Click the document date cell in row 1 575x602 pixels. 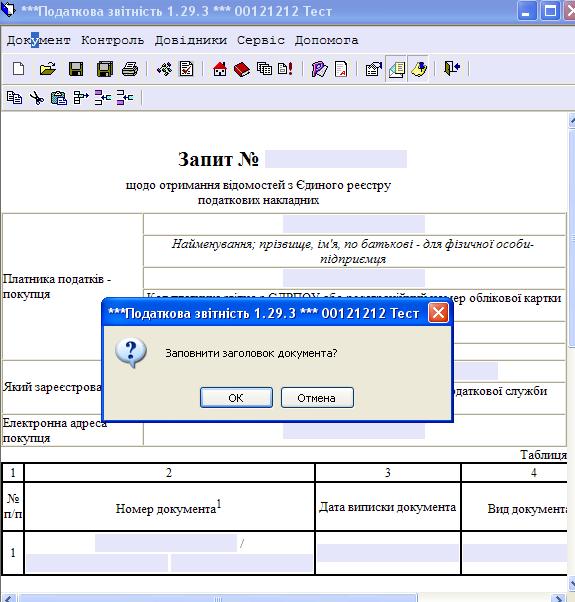[388, 553]
